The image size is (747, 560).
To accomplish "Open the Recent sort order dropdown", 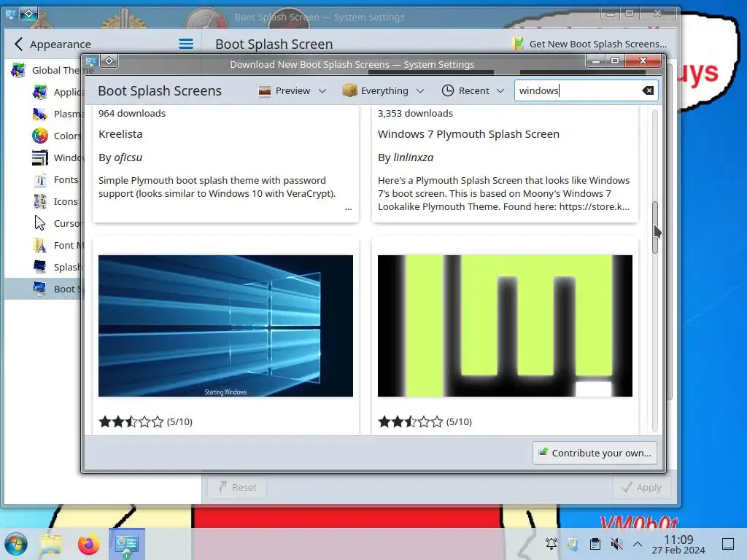I will tap(473, 90).
